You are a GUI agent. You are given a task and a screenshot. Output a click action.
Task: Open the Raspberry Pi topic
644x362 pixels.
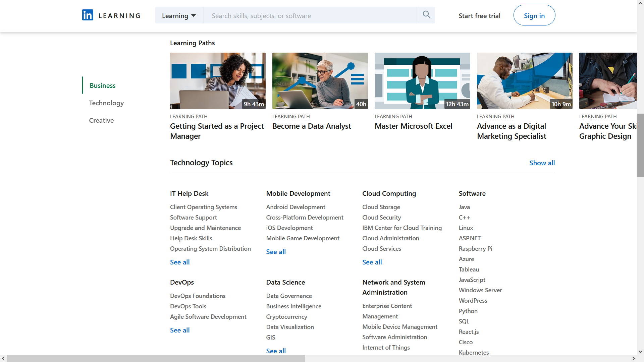[476, 249]
